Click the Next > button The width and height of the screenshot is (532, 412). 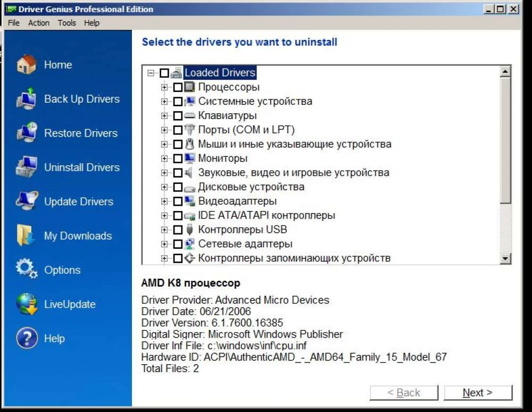coord(478,393)
